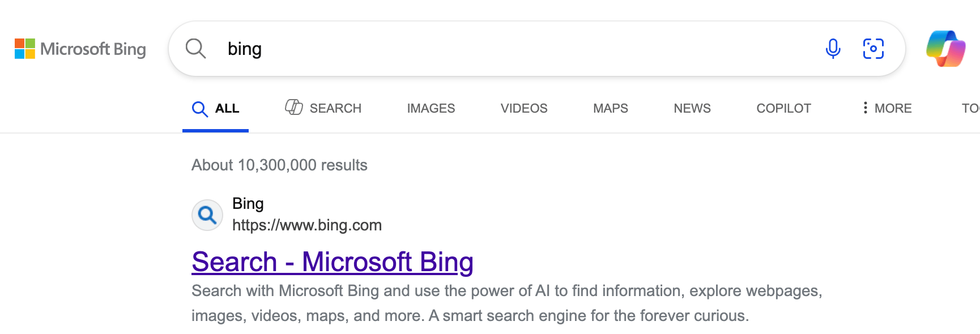The height and width of the screenshot is (334, 980).
Task: Click the magnifying glass in the search bar
Action: click(x=195, y=49)
